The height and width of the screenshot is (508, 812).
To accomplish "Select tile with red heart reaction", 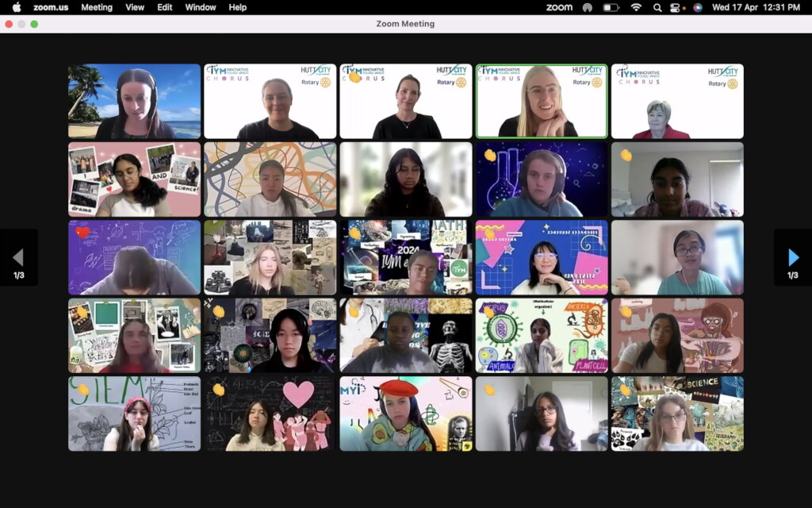I will (x=134, y=257).
